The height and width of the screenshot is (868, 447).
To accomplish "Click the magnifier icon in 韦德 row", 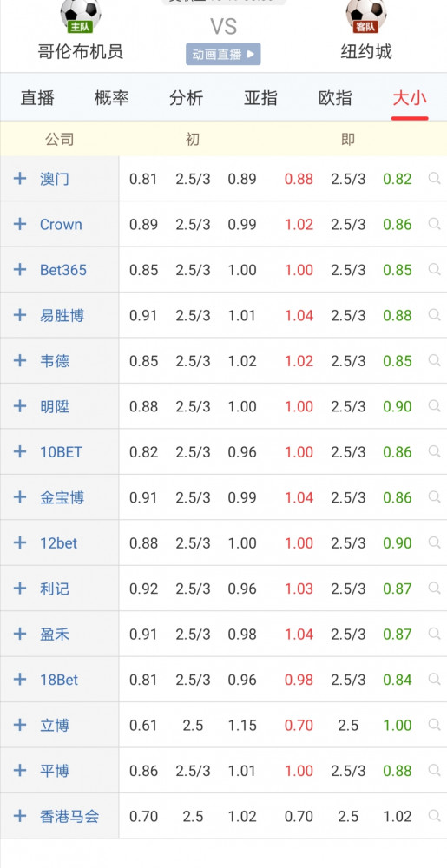I will 434,360.
